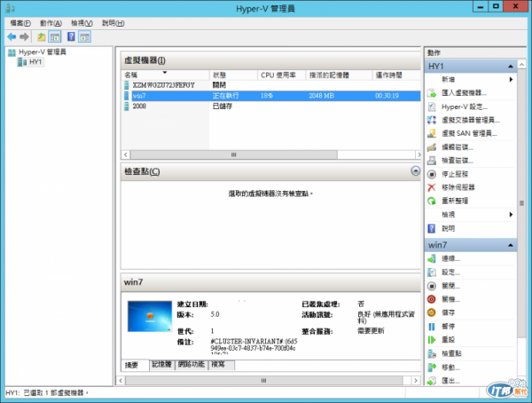Click the VM list horizontal scrollbar thumb

pos(234,155)
